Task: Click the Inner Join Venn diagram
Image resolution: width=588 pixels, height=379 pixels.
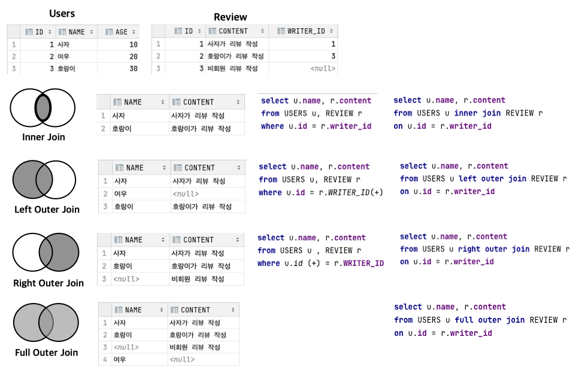Action: point(43,108)
